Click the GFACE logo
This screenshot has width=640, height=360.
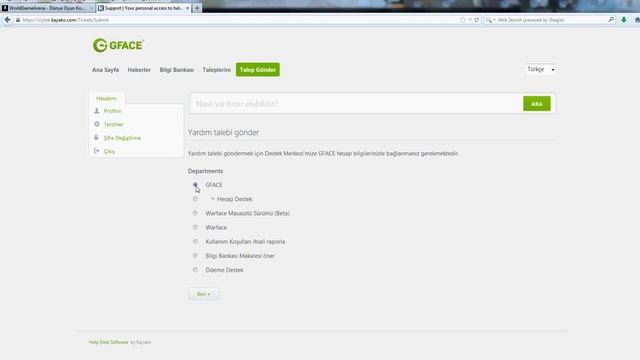click(x=118, y=45)
